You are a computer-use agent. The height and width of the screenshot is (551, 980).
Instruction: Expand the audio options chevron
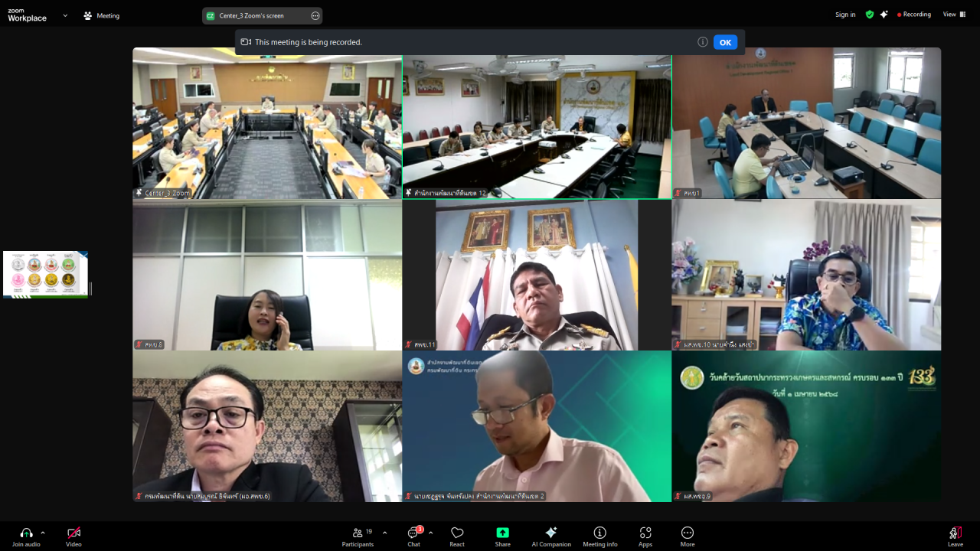43,533
